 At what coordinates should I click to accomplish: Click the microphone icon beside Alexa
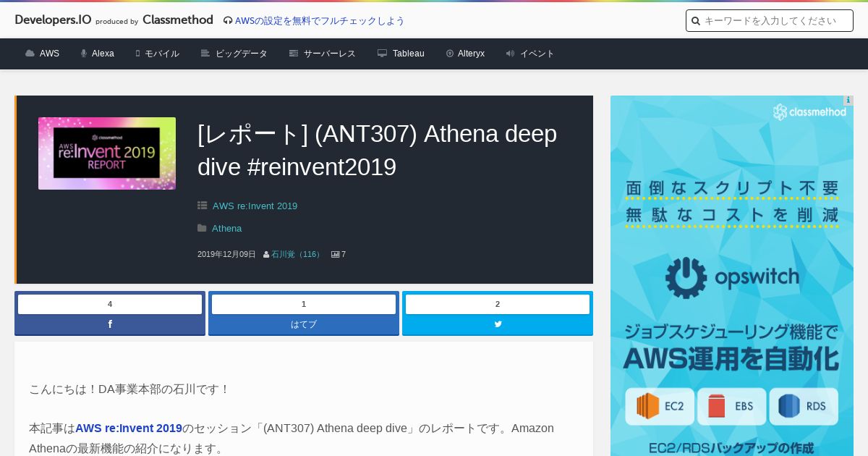click(84, 54)
